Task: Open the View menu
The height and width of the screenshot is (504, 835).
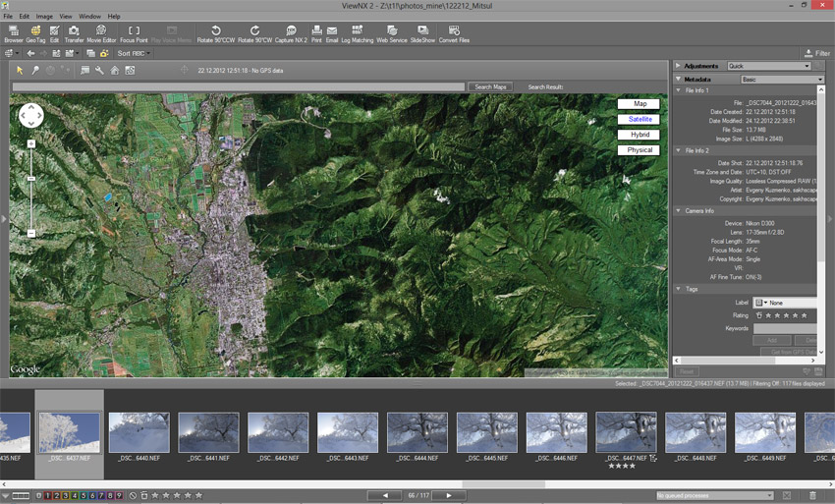Action: (66, 16)
